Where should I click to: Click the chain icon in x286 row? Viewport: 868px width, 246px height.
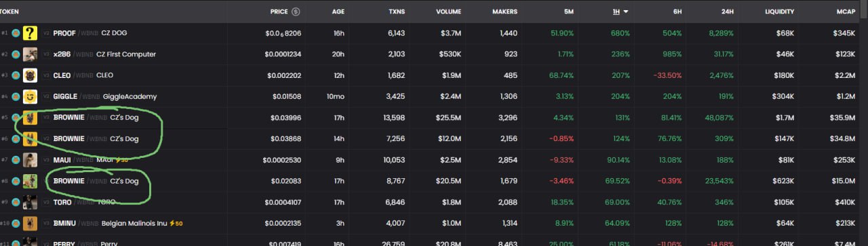click(x=16, y=54)
